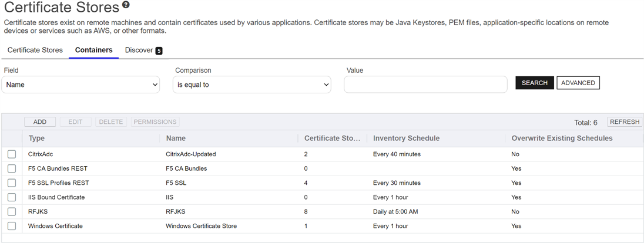Click the help icon beside Certificate Stores title

pyautogui.click(x=126, y=5)
